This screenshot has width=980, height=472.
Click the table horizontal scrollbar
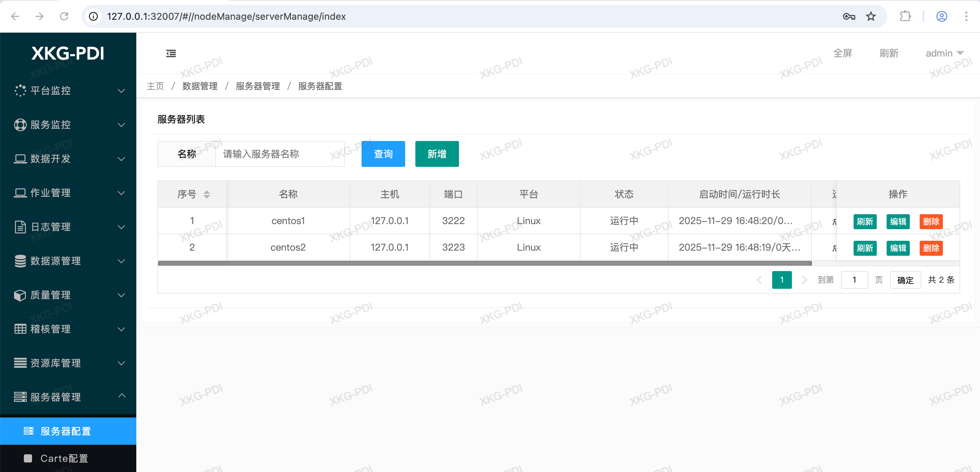(484, 263)
